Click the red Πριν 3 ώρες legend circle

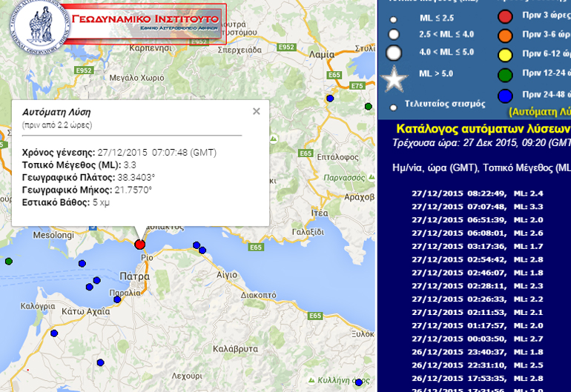pyautogui.click(x=505, y=16)
